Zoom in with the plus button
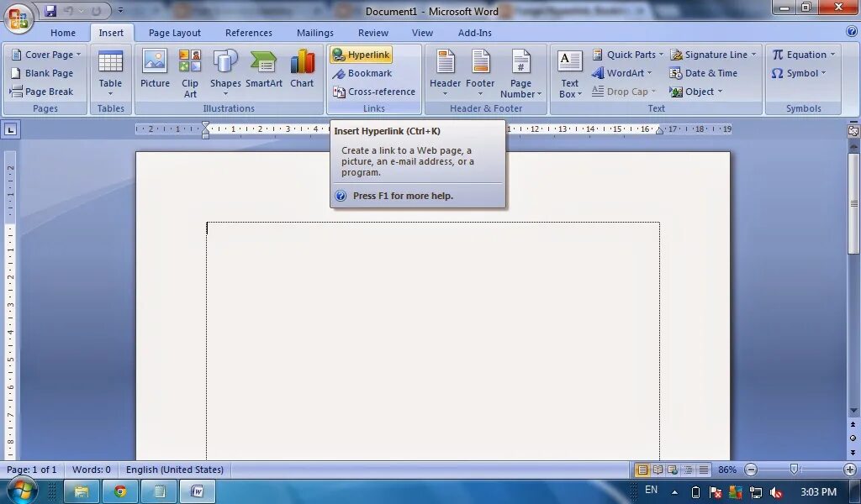Viewport: 861px width, 504px height. pos(849,470)
